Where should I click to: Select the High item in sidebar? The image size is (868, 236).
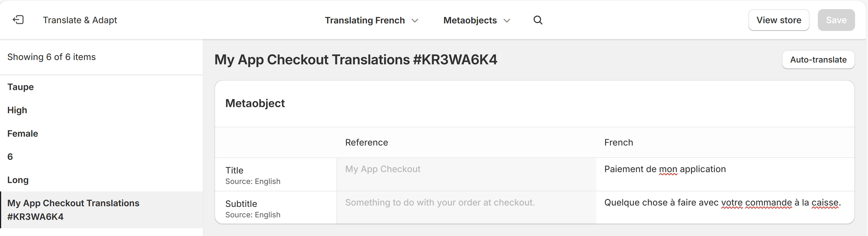17,110
